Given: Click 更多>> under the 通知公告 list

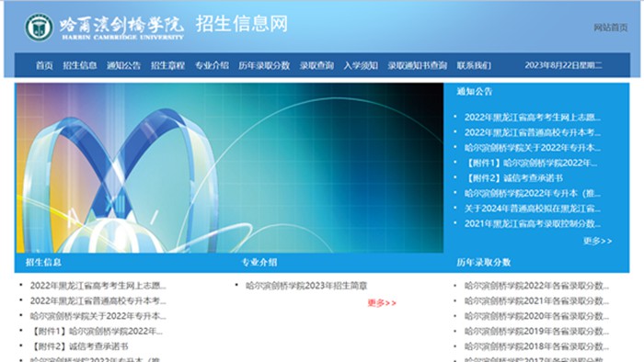Looking at the screenshot, I should (598, 241).
